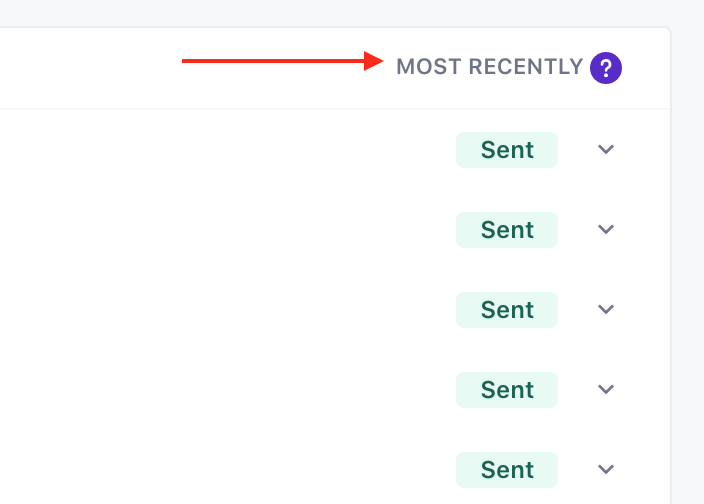Select the fourth row's Sent badge
The width and height of the screenshot is (704, 504).
(507, 390)
